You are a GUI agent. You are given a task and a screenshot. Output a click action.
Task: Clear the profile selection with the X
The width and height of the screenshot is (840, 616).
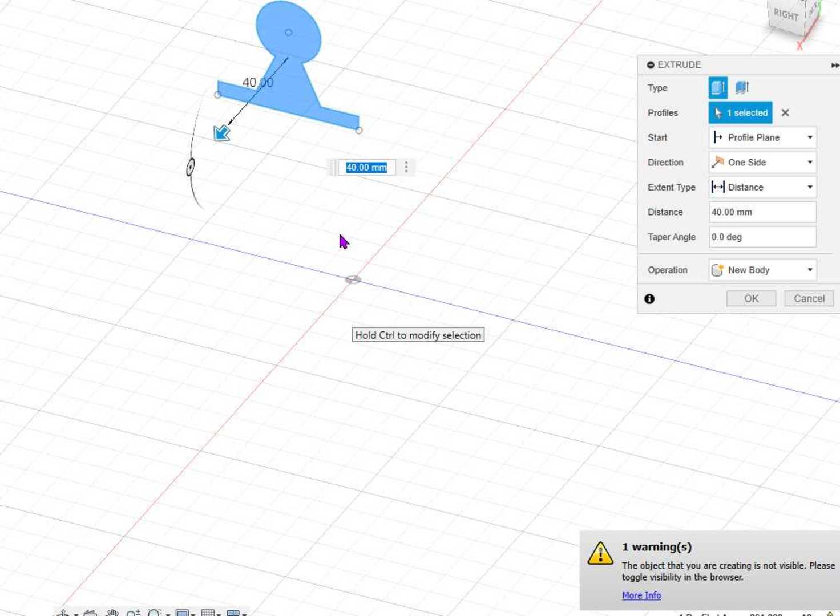(785, 113)
